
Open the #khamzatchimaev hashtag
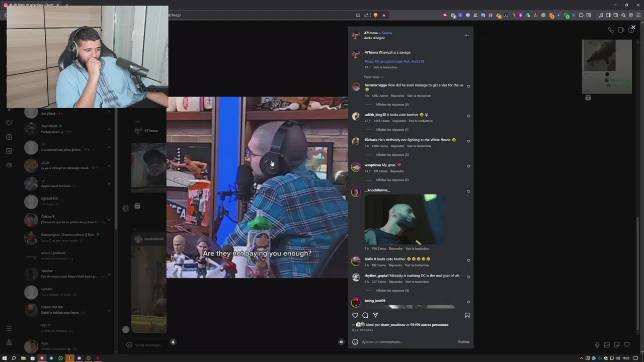(388, 61)
